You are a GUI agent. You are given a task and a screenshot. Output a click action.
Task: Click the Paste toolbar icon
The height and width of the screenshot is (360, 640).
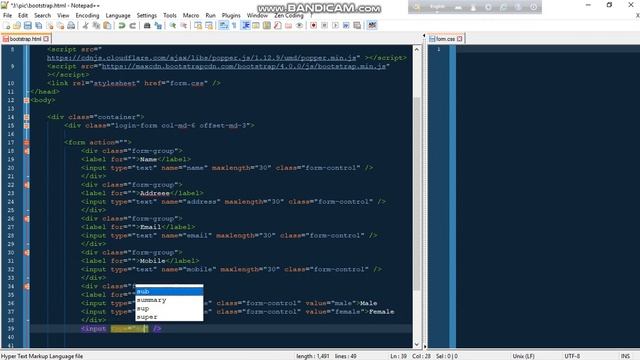[107, 25]
